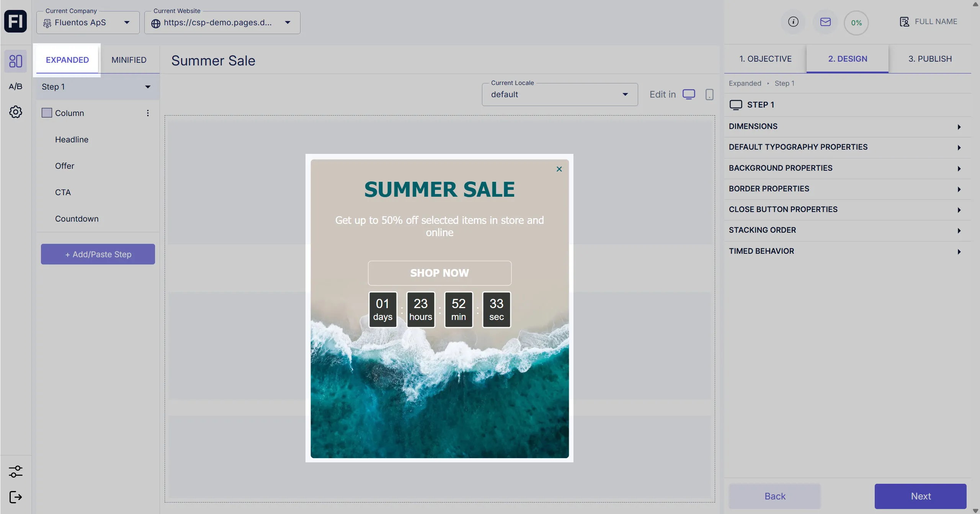The height and width of the screenshot is (514, 980).
Task: Click the info circle icon
Action: 793,22
